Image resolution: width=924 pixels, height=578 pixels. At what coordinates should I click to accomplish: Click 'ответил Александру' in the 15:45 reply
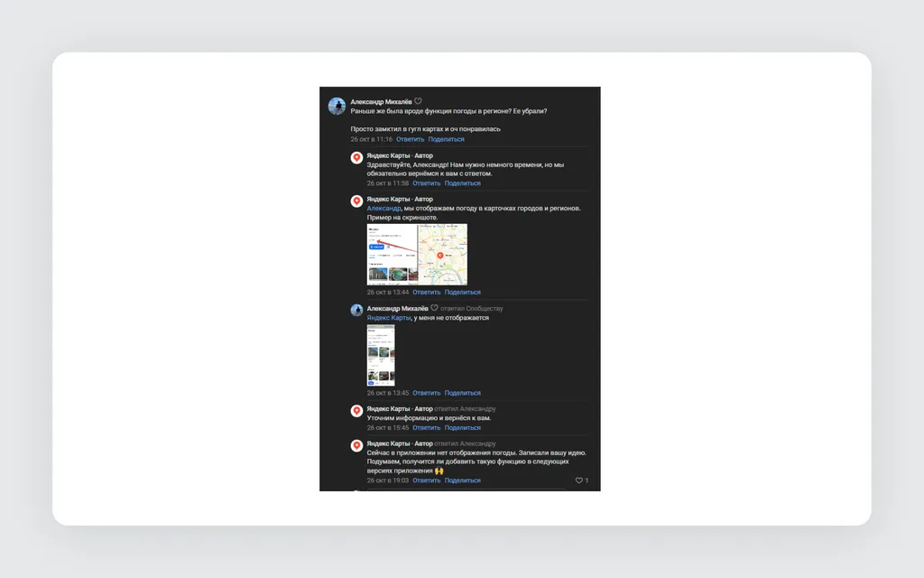click(x=465, y=408)
